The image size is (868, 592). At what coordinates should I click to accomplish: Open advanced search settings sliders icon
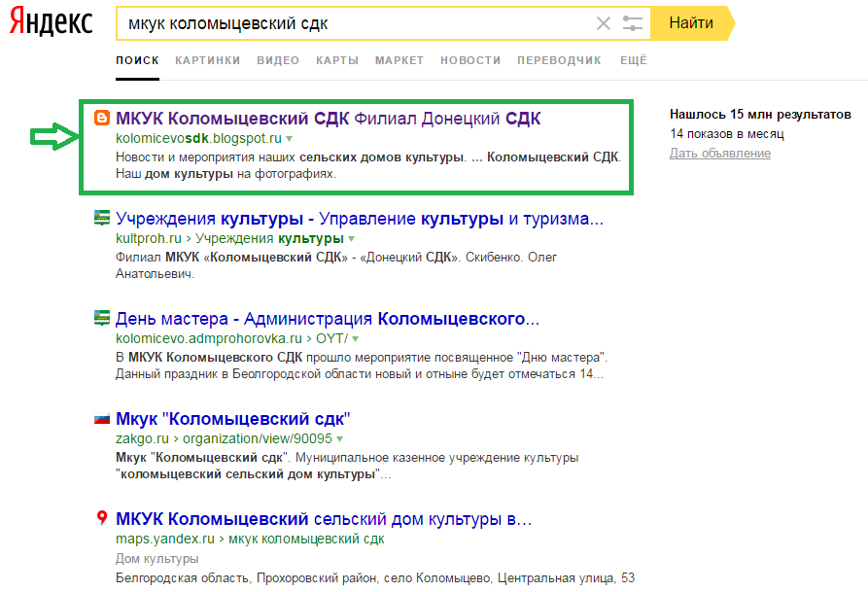click(x=632, y=23)
